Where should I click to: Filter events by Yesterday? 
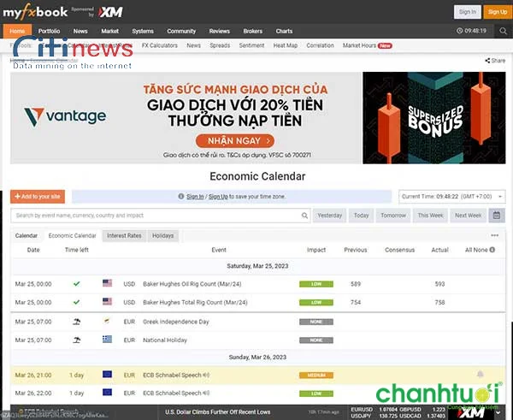329,216
